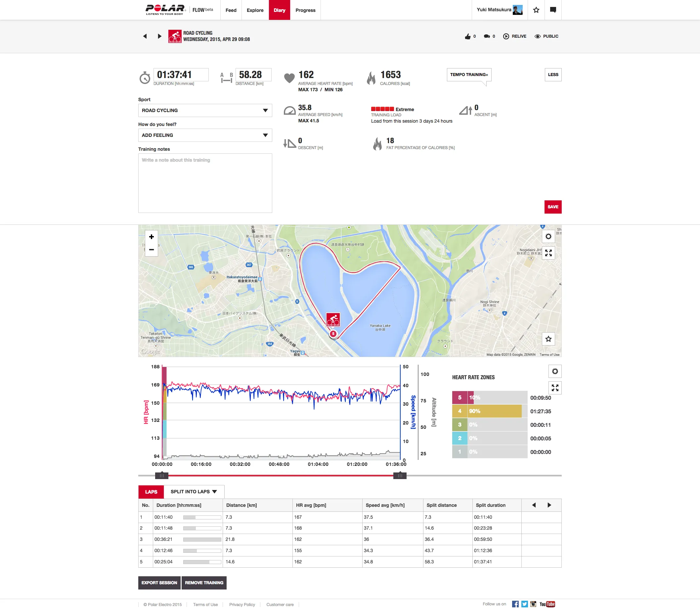This screenshot has height=610, width=700.
Task: Expand the map to fullscreen
Action: tap(548, 253)
